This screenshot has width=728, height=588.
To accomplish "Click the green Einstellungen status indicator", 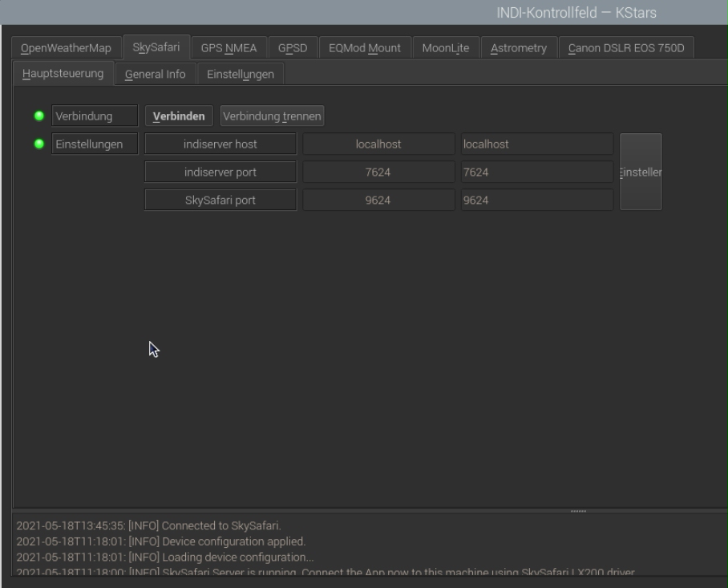I will click(x=39, y=144).
